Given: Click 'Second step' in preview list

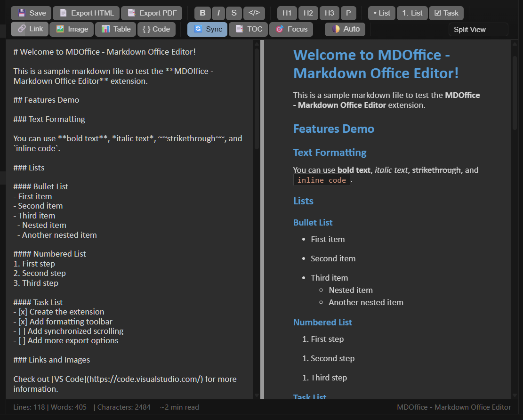Looking at the screenshot, I should [332, 358].
